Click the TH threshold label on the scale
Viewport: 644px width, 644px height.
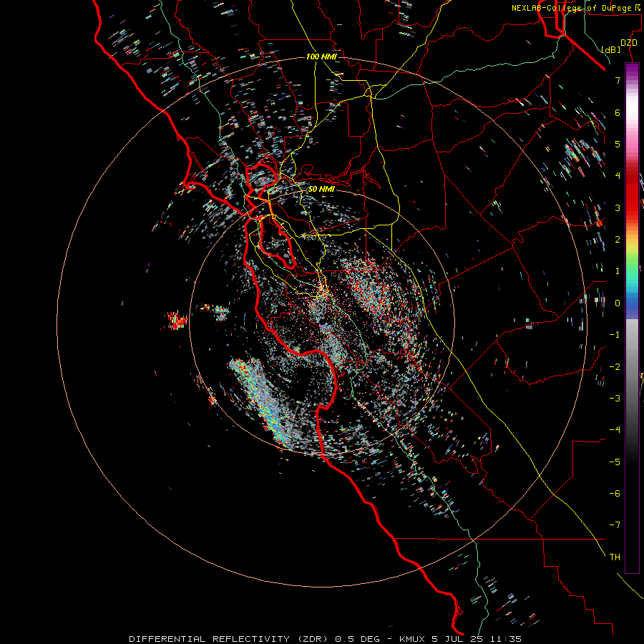click(x=615, y=557)
